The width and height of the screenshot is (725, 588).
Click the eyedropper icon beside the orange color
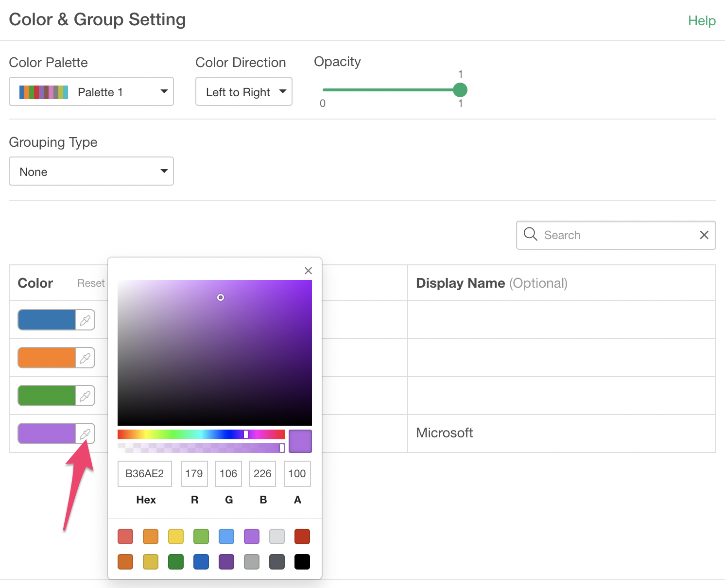(x=85, y=358)
